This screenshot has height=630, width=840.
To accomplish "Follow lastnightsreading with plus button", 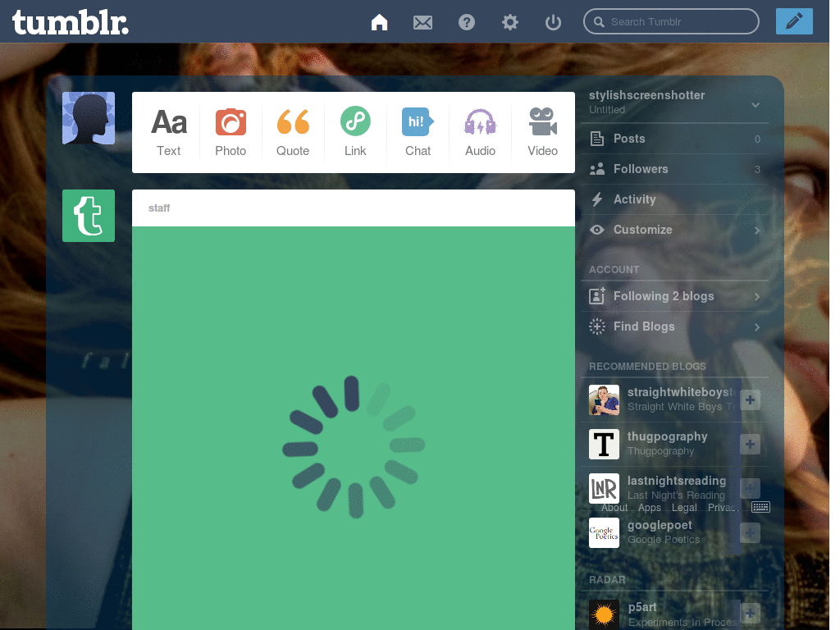I will (750, 488).
